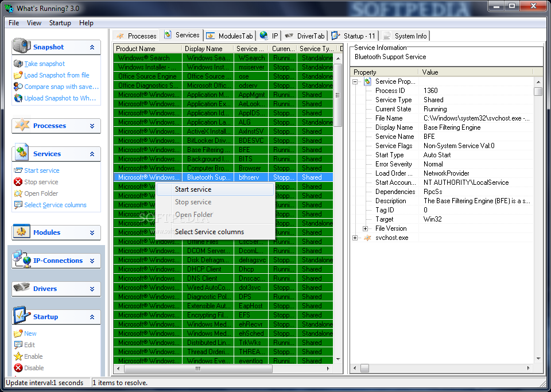Click the Select Service columns icon

coord(18,205)
